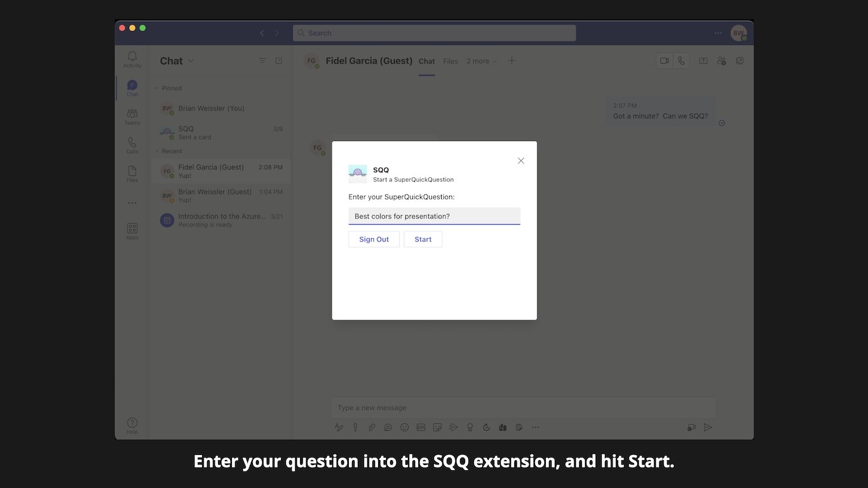Collapse the Pinned chats section
Image resolution: width=868 pixels, height=488 pixels.
click(168, 88)
